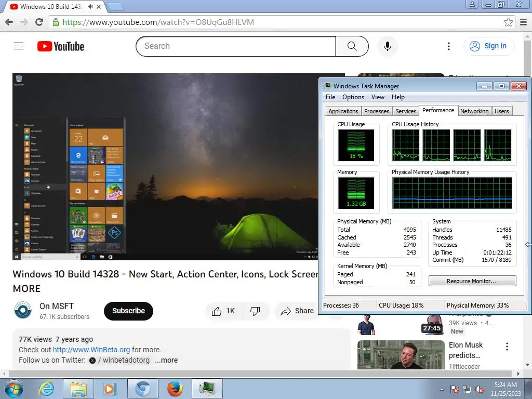This screenshot has height=399, width=532.
Task: Open the Chrome hamburger menu
Action: point(523,22)
